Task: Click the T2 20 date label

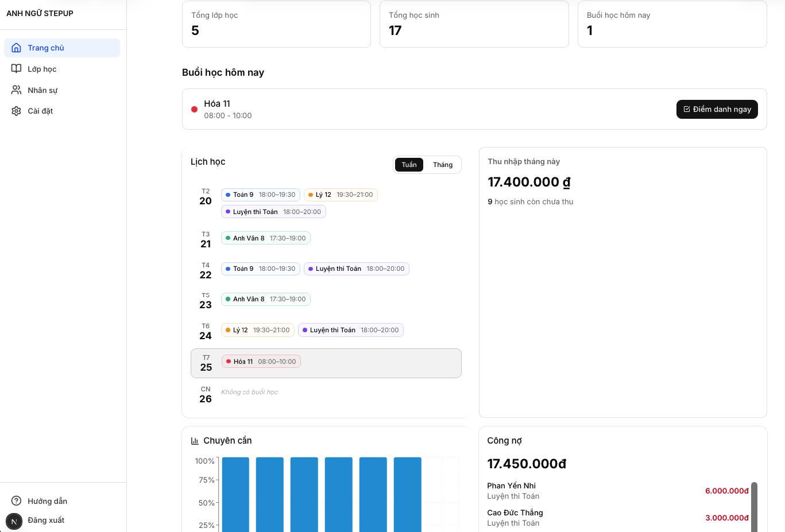Action: tap(206, 197)
